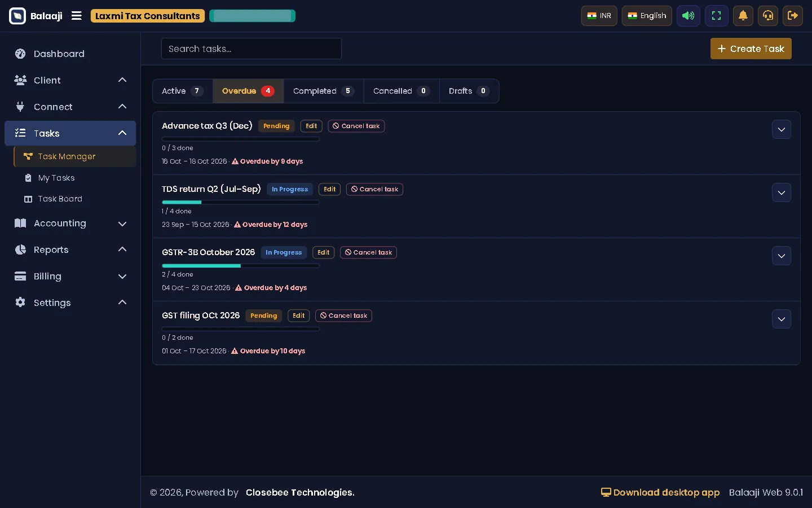Click the TDS return Q2 progress bar
812x508 pixels.
coord(241,202)
